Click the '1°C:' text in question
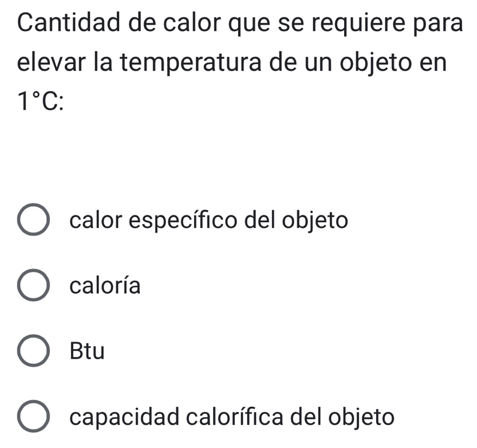The width and height of the screenshot is (477, 448). point(41,102)
